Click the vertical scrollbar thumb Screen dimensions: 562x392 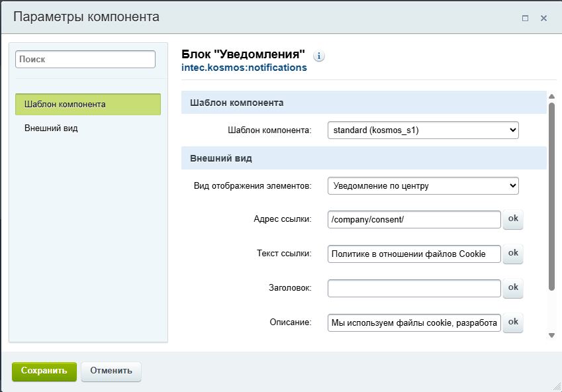click(551, 195)
